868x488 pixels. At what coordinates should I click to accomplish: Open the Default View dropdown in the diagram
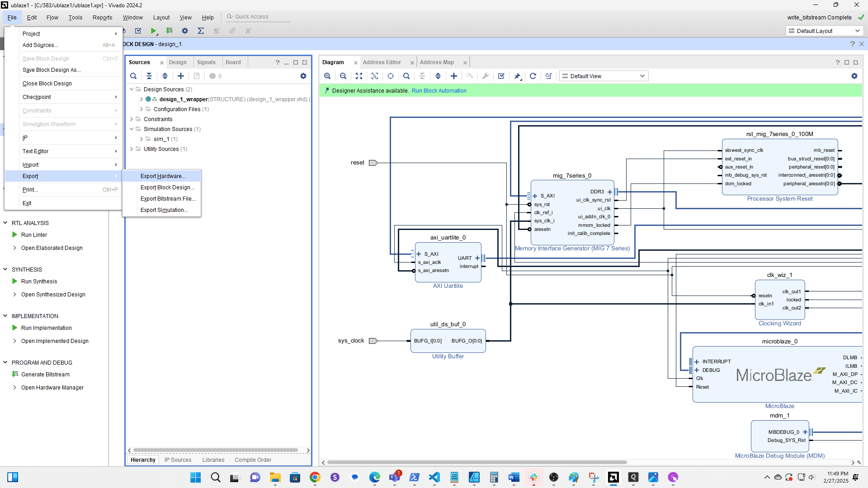tap(603, 76)
